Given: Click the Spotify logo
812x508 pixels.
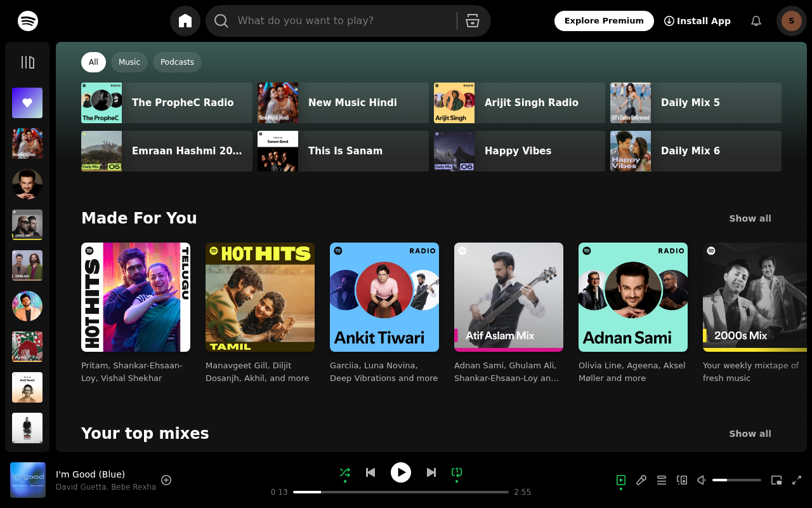Looking at the screenshot, I should (x=28, y=21).
